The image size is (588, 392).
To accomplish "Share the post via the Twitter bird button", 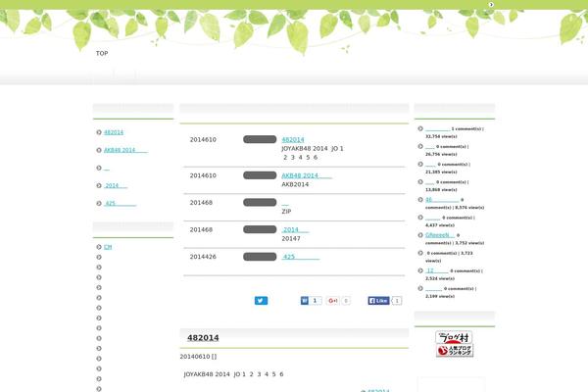I will point(261,301).
